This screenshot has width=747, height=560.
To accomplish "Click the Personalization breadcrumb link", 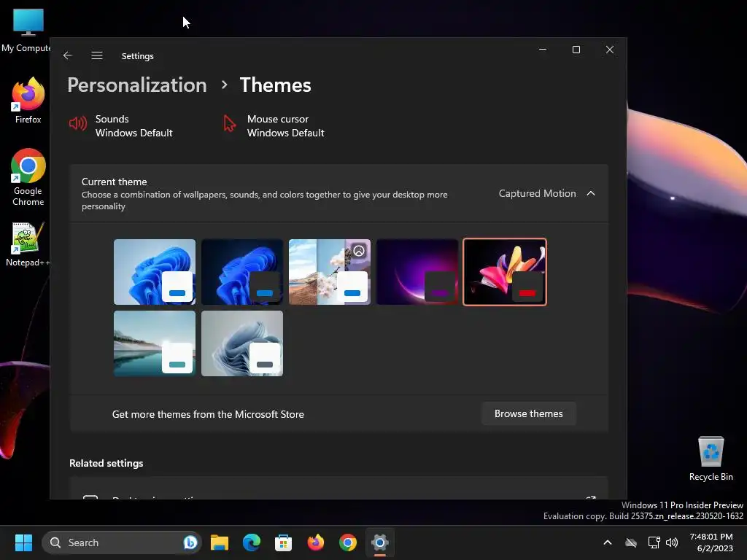I will (136, 85).
